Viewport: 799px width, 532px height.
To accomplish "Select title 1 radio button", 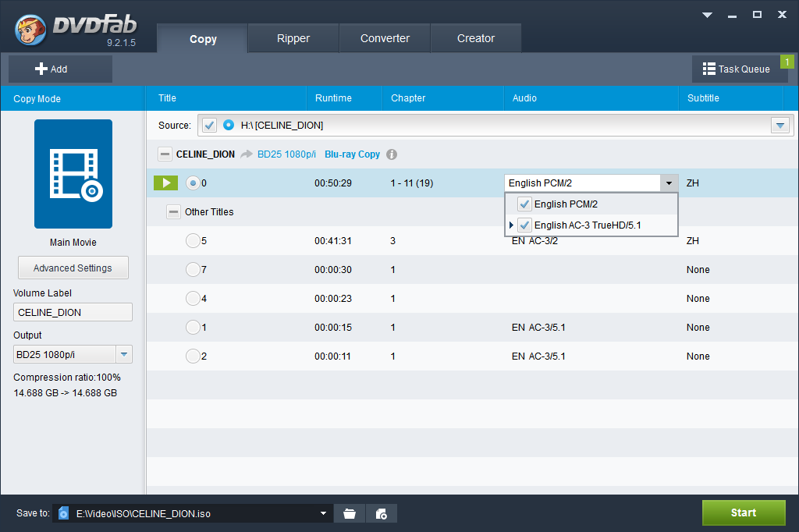I will point(193,327).
